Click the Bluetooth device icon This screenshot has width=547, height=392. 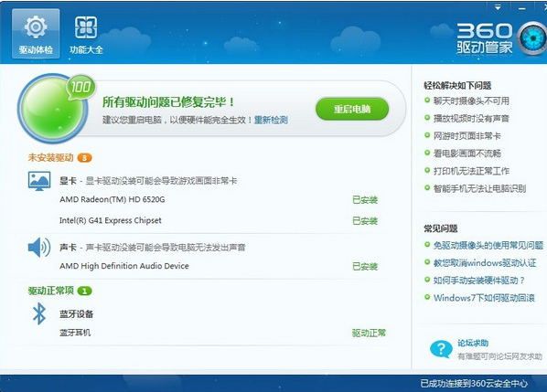click(39, 313)
